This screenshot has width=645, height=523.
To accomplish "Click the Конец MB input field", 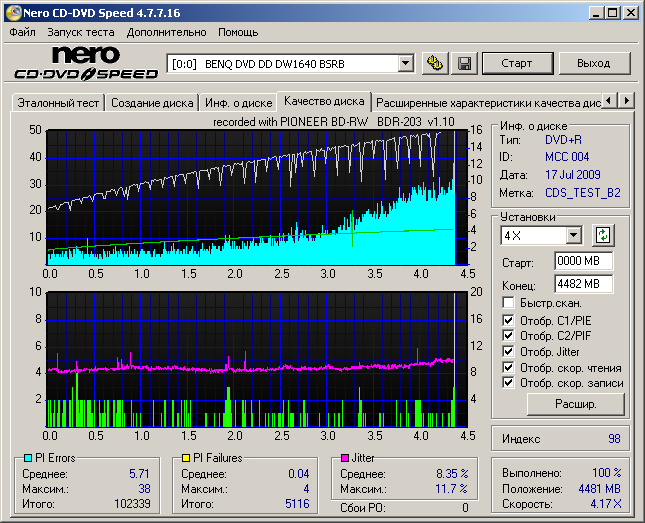I will tap(583, 283).
